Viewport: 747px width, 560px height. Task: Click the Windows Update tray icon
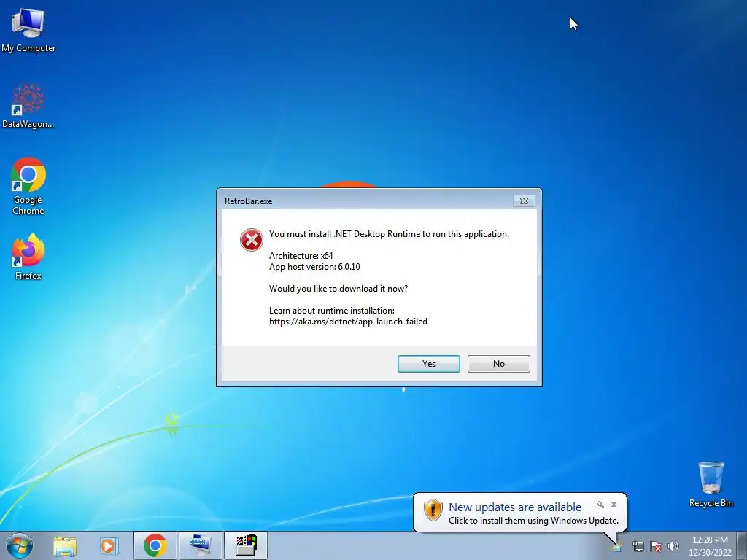[x=617, y=547]
